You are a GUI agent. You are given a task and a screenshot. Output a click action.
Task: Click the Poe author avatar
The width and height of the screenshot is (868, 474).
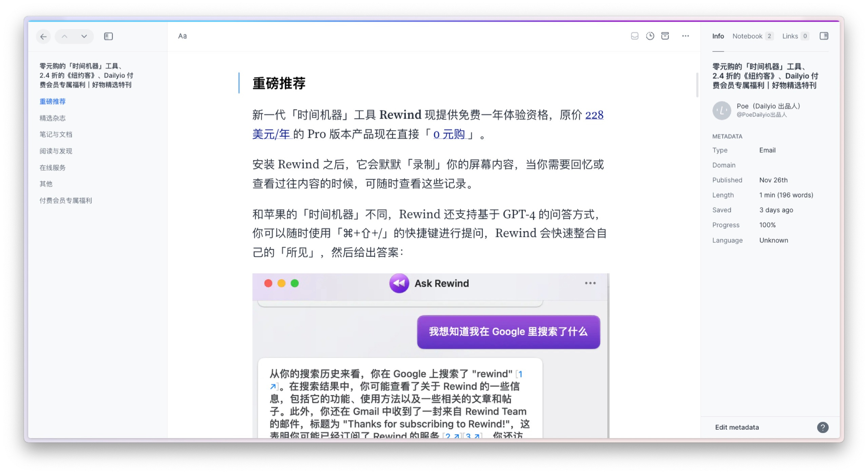point(722,110)
